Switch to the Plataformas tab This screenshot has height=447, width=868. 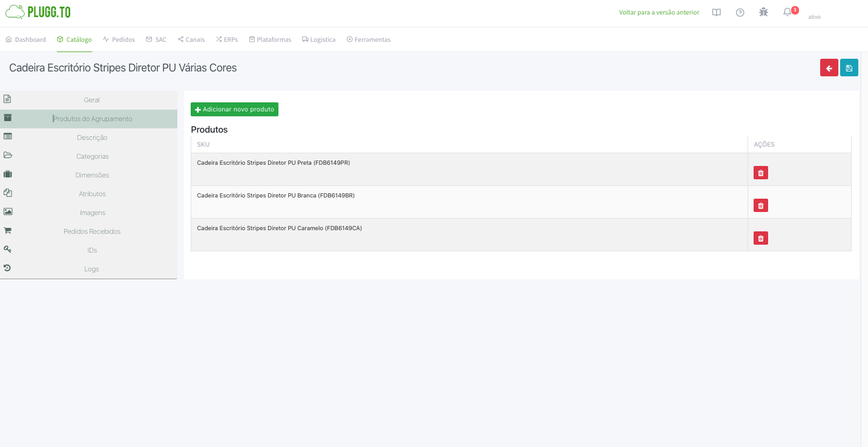point(270,39)
